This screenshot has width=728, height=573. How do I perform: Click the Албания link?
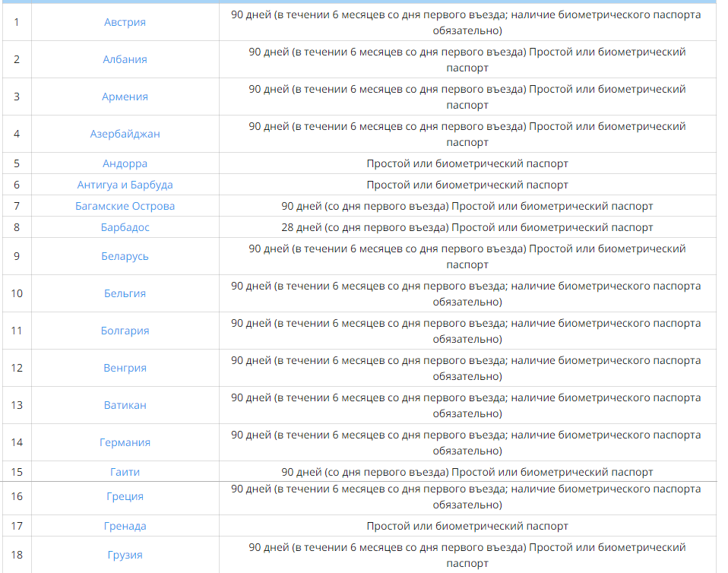[125, 59]
